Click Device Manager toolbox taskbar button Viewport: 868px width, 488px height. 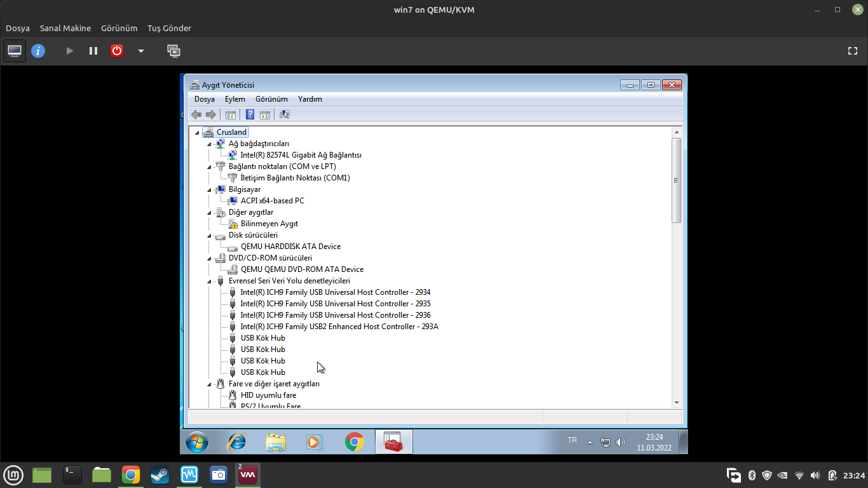pos(394,442)
